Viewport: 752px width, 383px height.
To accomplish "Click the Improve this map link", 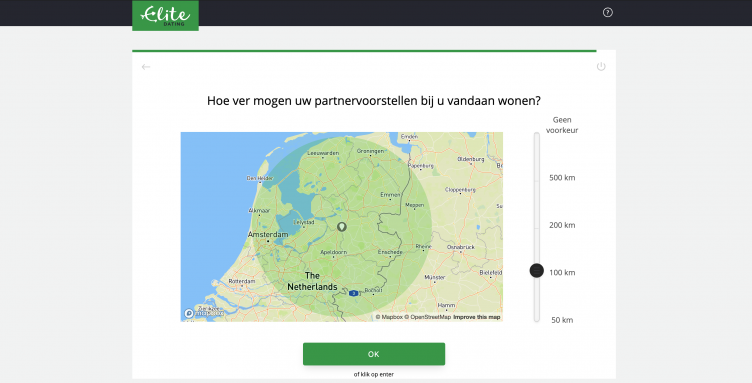I will click(477, 317).
